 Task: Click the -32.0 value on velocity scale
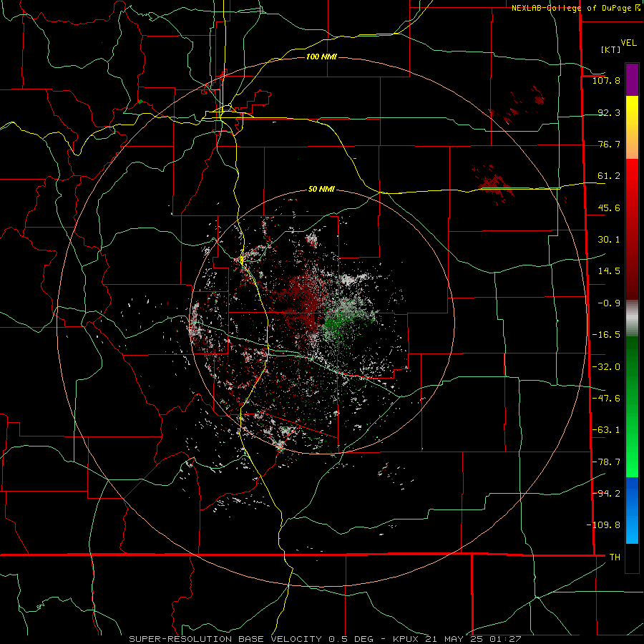point(606,367)
